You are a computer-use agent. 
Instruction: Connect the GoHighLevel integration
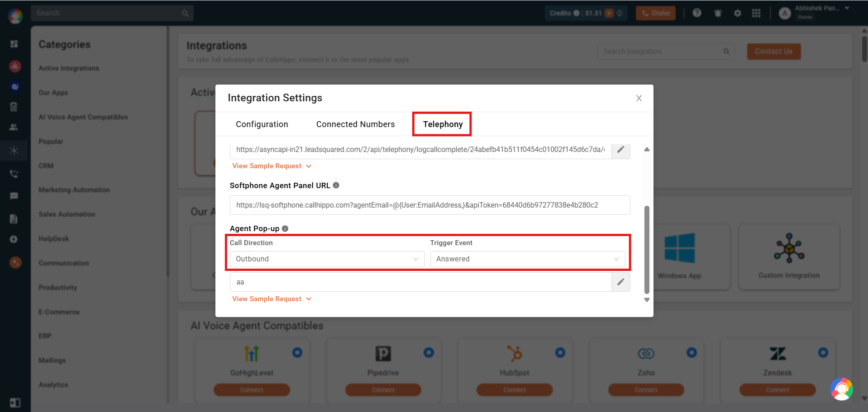pyautogui.click(x=252, y=390)
